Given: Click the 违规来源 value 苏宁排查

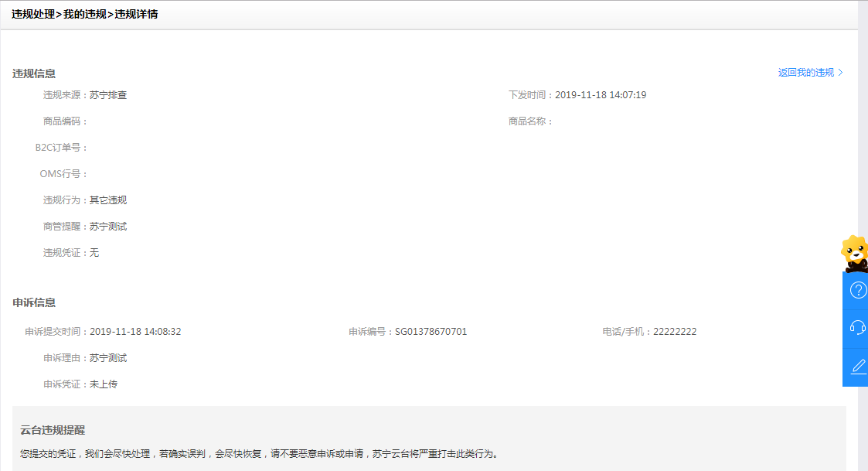Looking at the screenshot, I should click(x=108, y=95).
